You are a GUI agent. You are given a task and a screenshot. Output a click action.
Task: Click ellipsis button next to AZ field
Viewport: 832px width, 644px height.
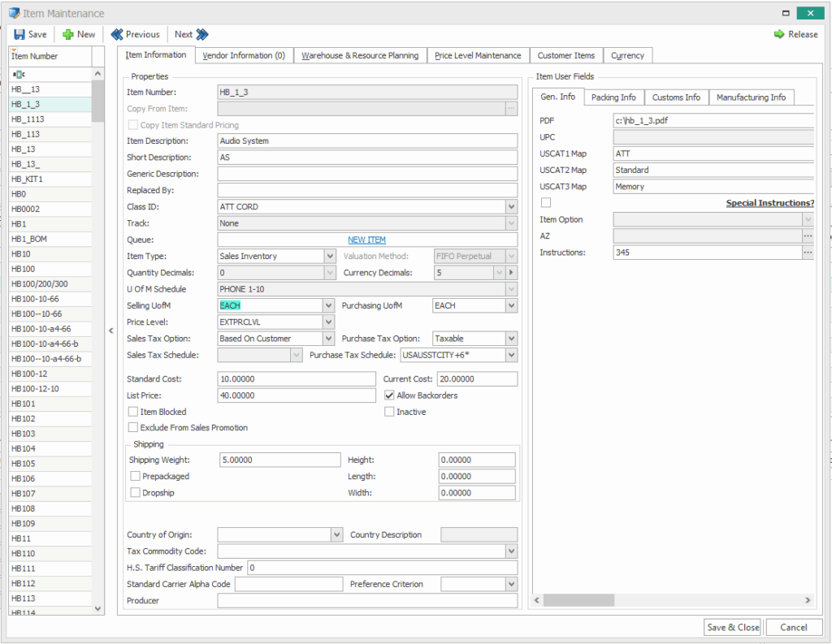pos(808,236)
